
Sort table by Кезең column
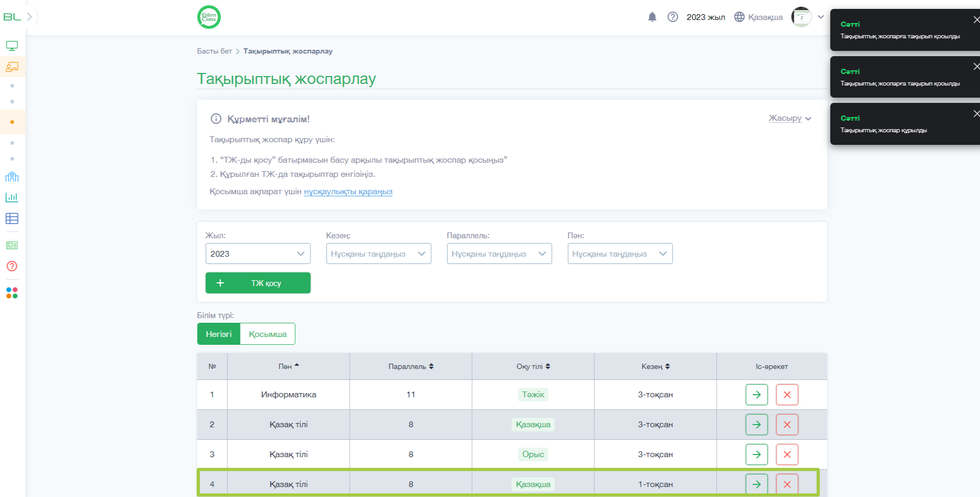[656, 366]
